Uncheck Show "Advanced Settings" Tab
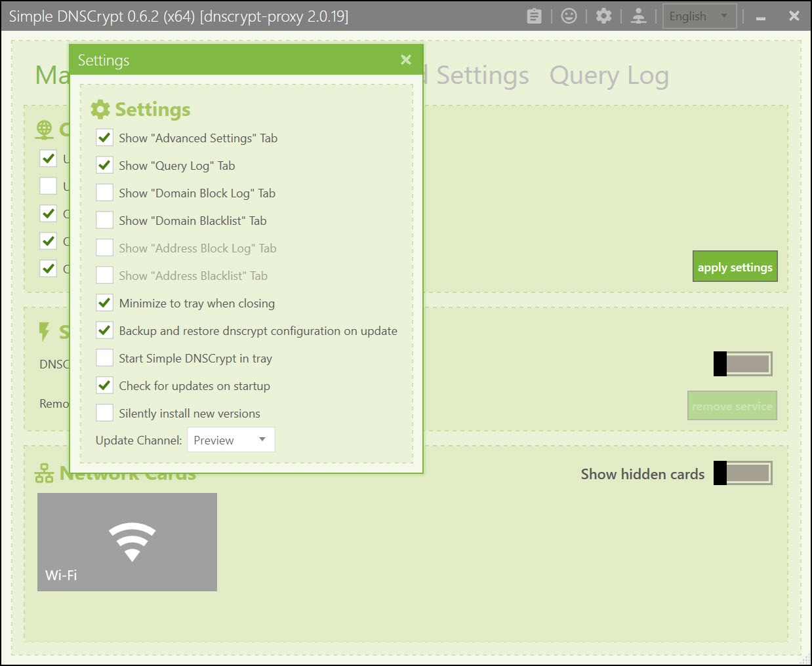Screen dimensions: 812x666 (x=105, y=138)
